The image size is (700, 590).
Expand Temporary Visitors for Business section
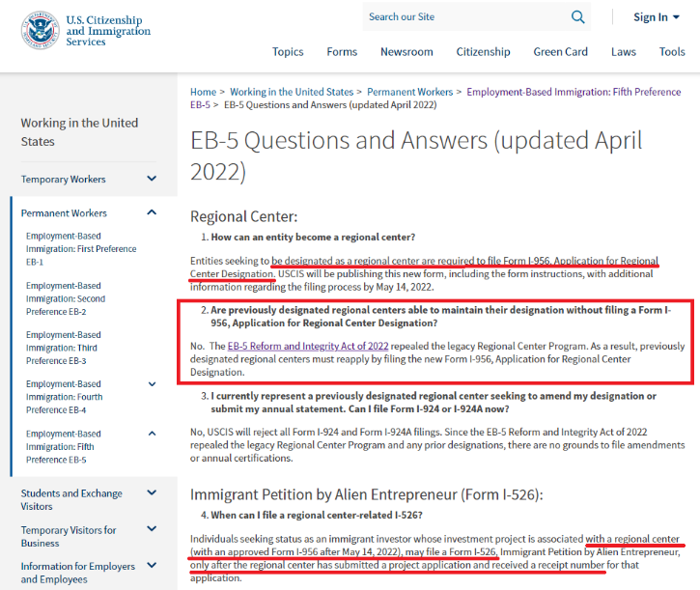[x=152, y=530]
